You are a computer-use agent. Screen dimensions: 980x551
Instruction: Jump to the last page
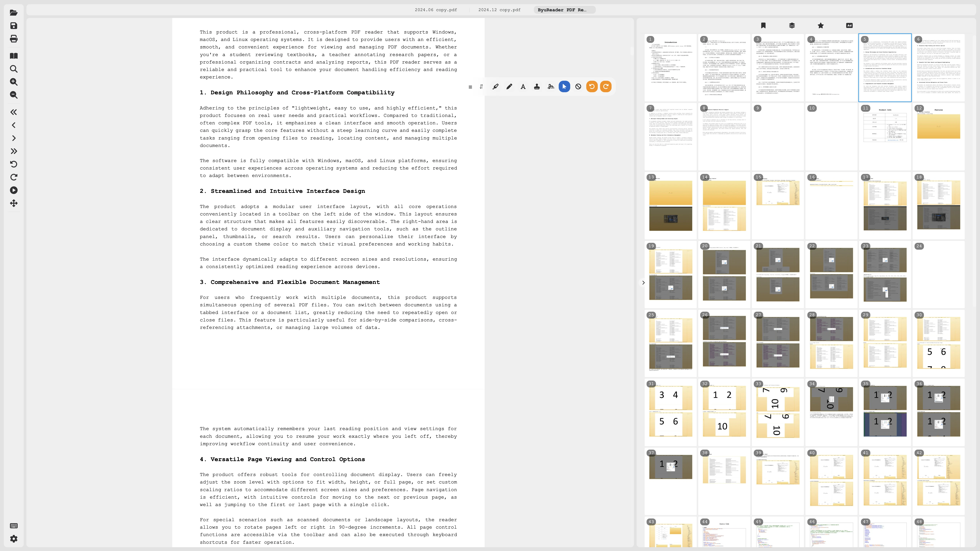(14, 151)
